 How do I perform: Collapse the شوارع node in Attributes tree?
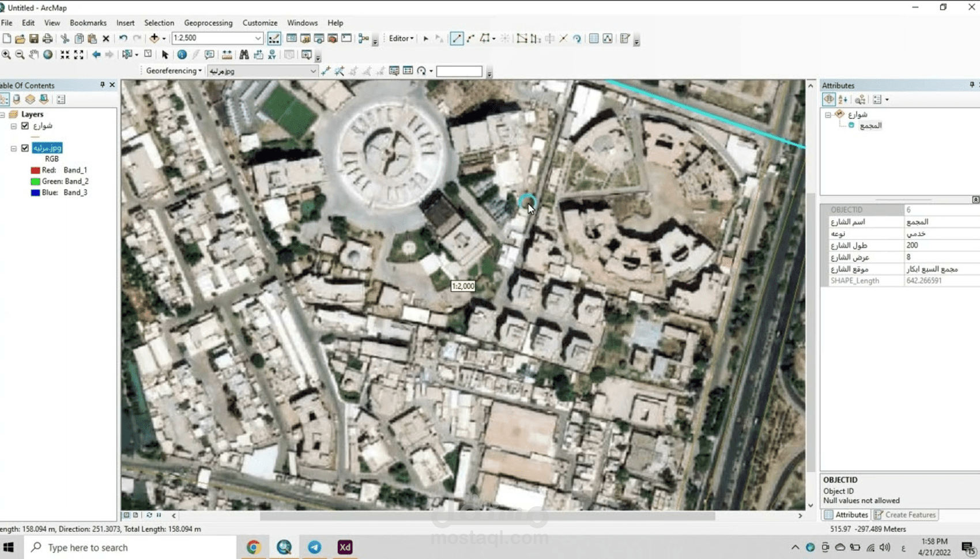click(x=828, y=115)
